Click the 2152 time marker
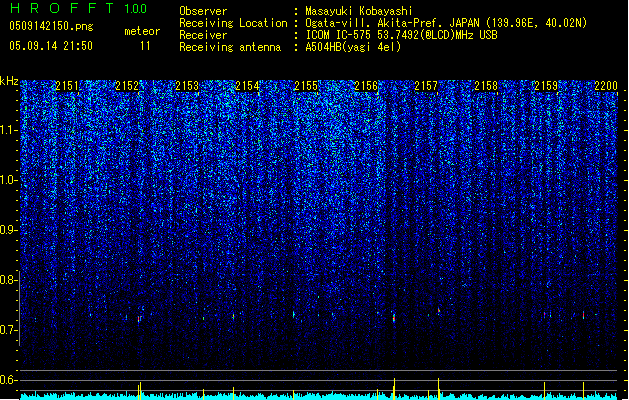This screenshot has height=400, width=629. tap(127, 86)
